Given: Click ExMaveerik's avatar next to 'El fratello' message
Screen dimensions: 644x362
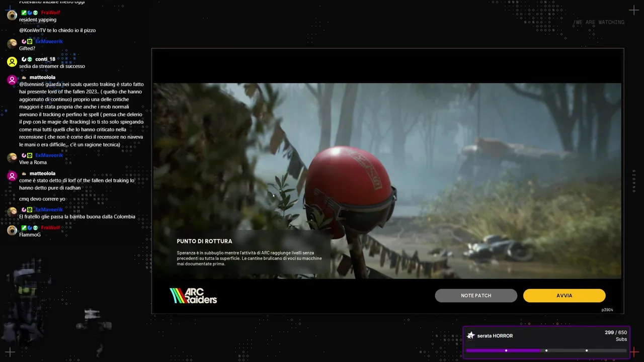Looking at the screenshot, I should (x=12, y=212).
